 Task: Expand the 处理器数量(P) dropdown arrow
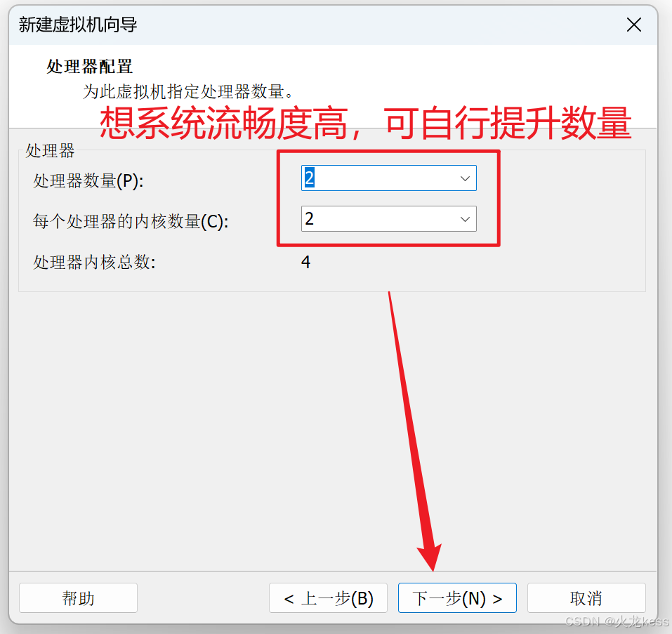465,178
